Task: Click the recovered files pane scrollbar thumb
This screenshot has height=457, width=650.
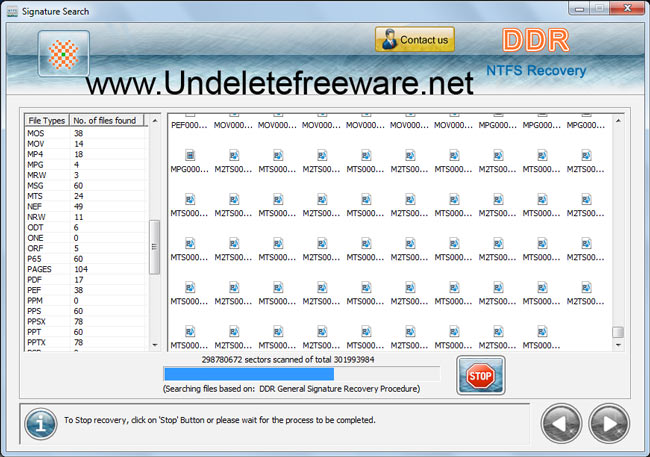Action: (618, 332)
